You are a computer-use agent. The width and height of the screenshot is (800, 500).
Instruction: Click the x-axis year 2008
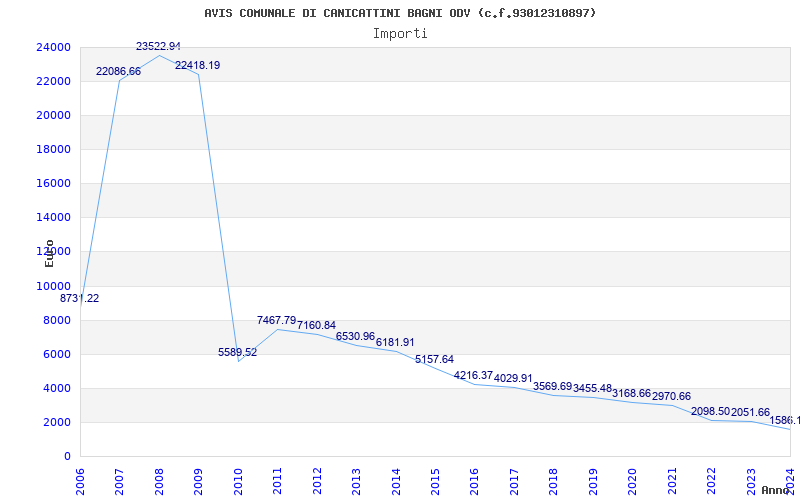(159, 481)
